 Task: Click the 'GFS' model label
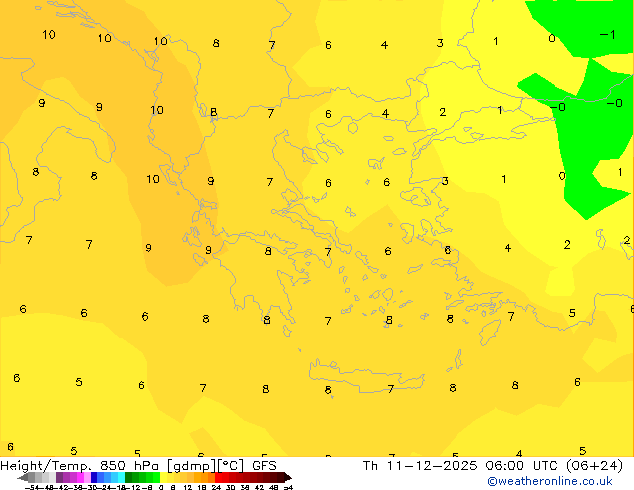point(264,466)
